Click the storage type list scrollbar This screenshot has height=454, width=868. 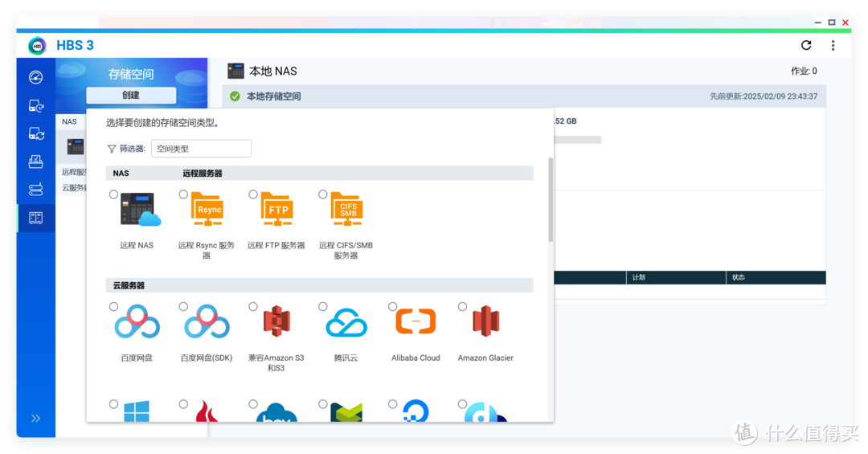click(x=551, y=201)
